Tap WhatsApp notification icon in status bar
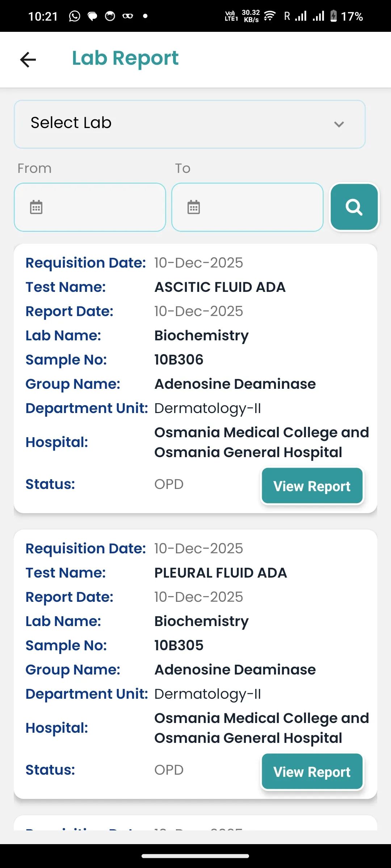The height and width of the screenshot is (868, 391). [75, 16]
